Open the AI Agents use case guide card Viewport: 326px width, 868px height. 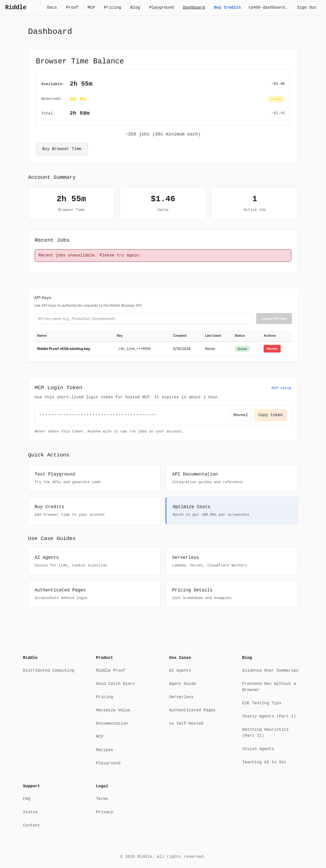[94, 561]
